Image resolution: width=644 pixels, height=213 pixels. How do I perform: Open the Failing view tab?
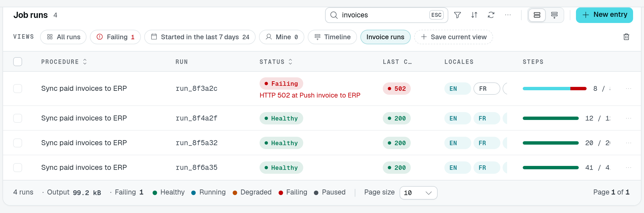pyautogui.click(x=115, y=37)
